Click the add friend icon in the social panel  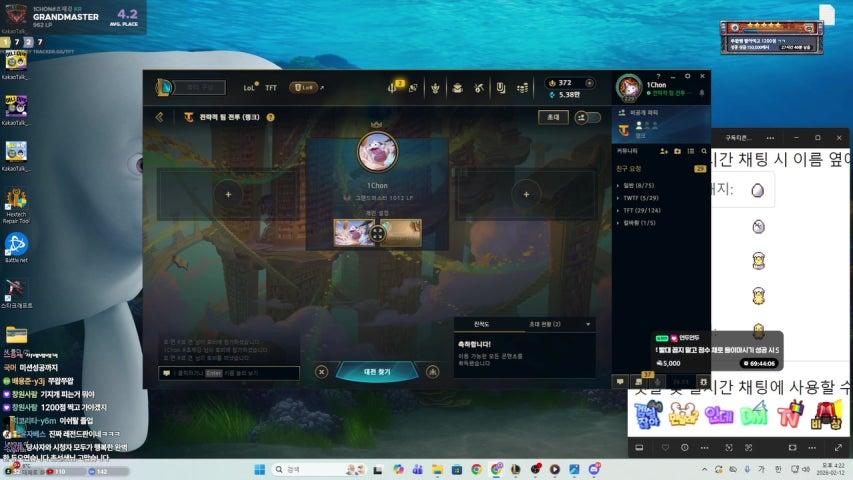664,151
